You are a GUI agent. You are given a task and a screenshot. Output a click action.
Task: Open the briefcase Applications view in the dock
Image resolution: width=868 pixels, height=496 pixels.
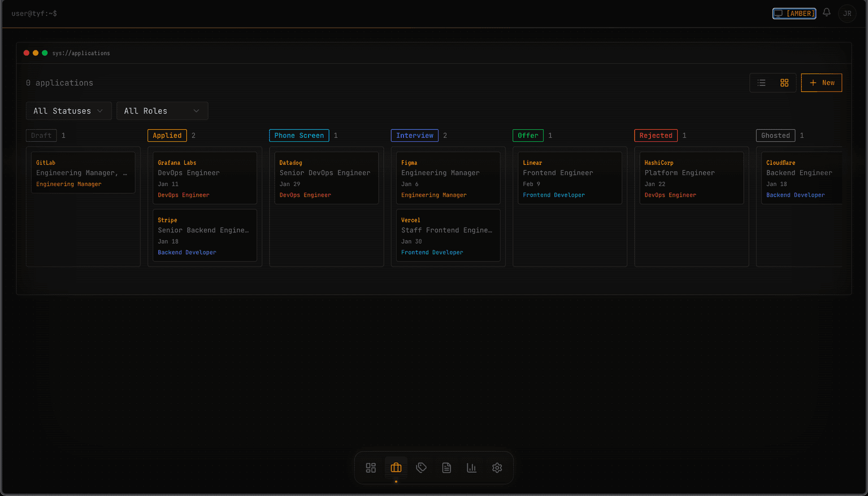coord(396,468)
